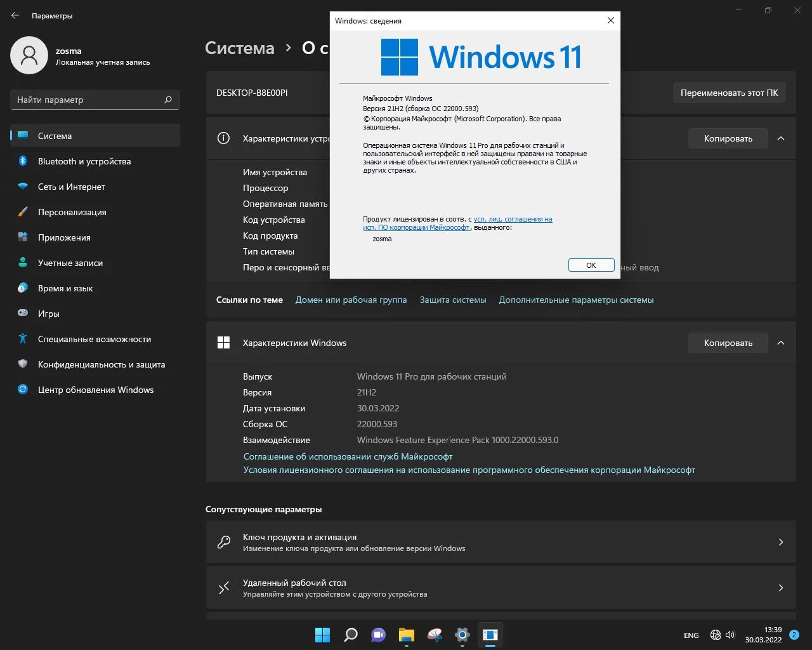Collapse the Характеристики Windows section chevron

click(781, 343)
